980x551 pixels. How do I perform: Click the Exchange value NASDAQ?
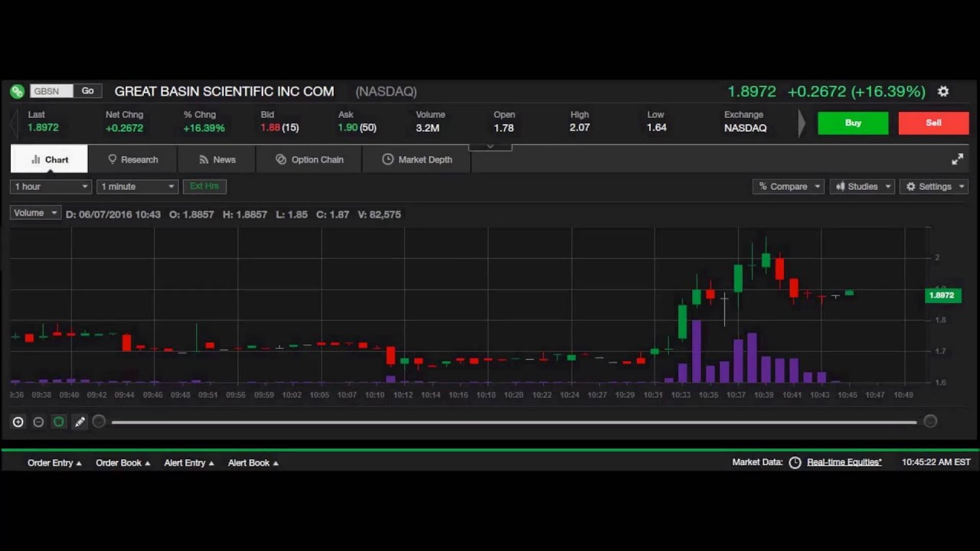click(x=745, y=128)
